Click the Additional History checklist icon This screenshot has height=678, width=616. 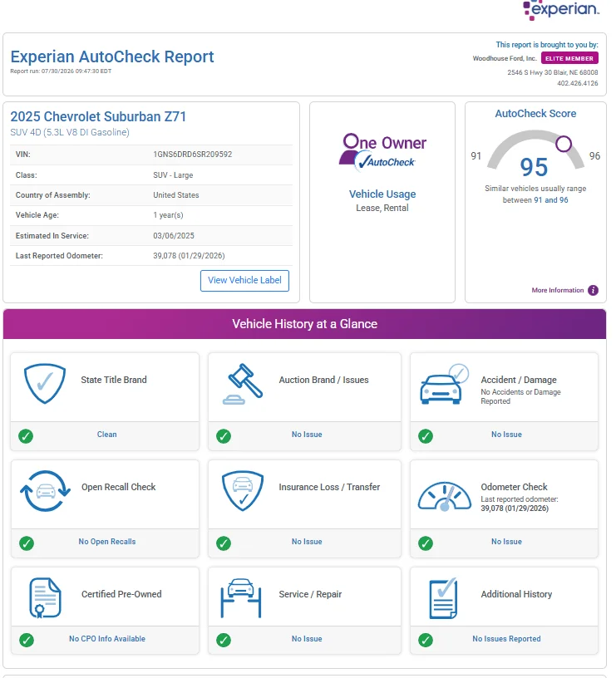(x=443, y=597)
